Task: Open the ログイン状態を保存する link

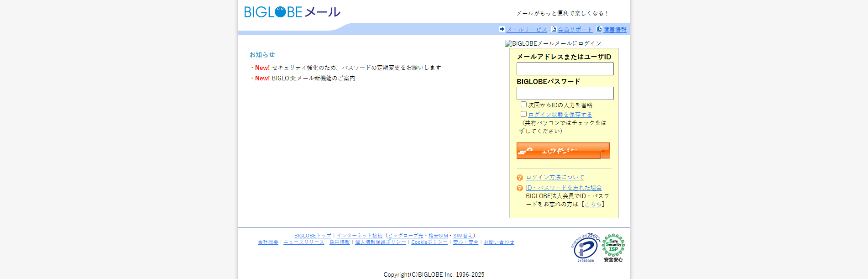Action: (x=560, y=115)
